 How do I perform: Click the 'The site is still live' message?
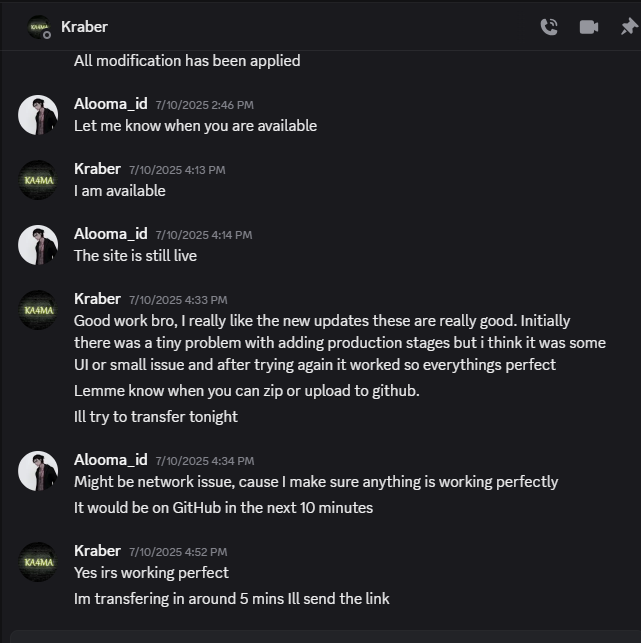[x=135, y=256]
